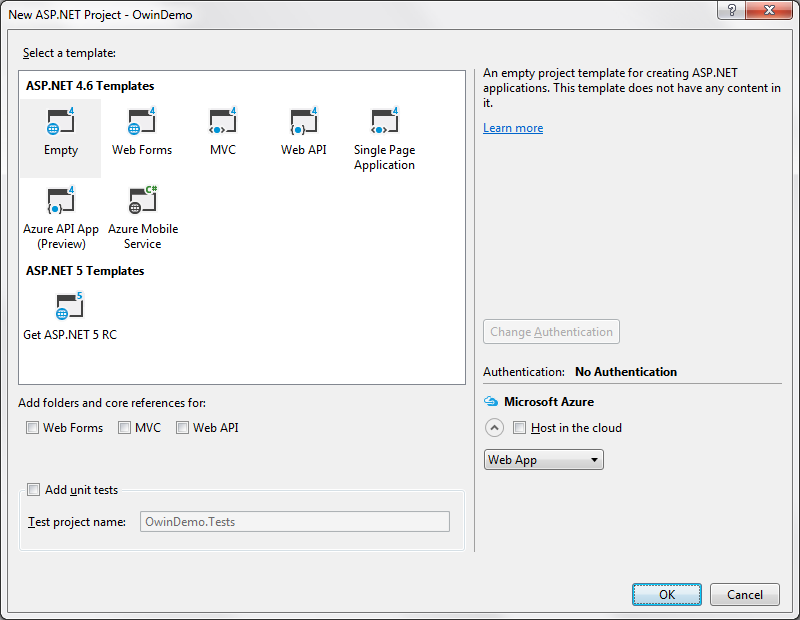800x620 pixels.
Task: Check the Web API references checkbox
Action: click(x=182, y=428)
